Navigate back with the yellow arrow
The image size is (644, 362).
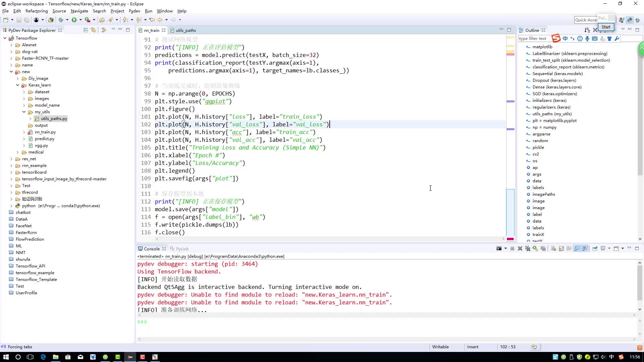[160, 20]
